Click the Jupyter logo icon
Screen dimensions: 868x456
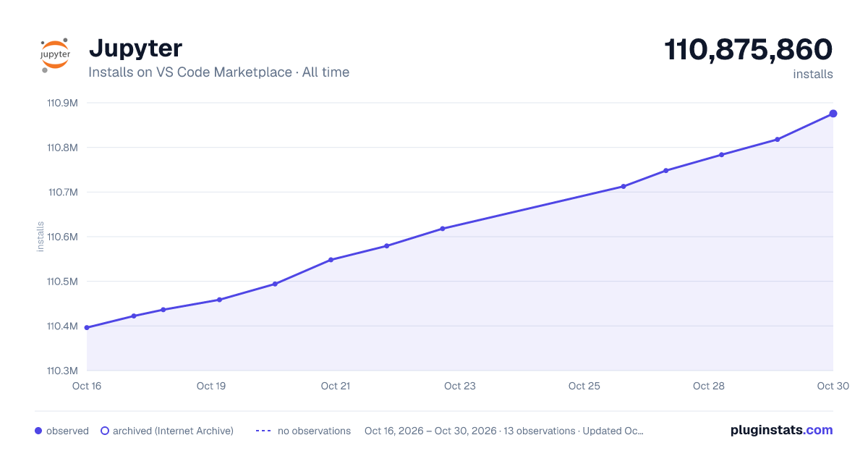click(x=55, y=55)
